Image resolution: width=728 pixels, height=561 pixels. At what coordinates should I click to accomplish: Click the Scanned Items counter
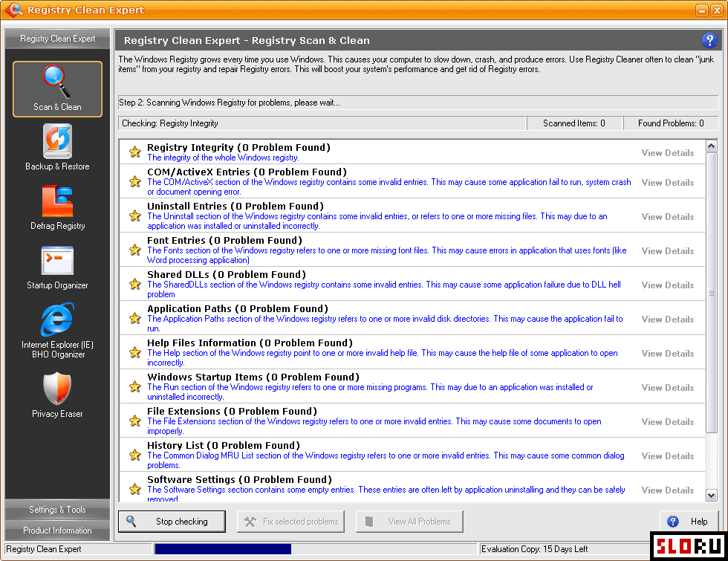[573, 123]
